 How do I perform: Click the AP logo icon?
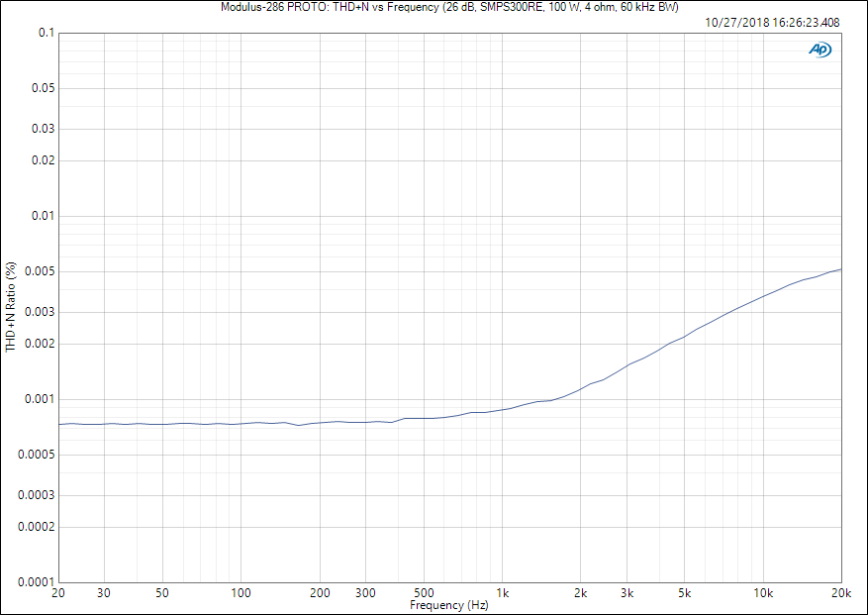[x=820, y=50]
